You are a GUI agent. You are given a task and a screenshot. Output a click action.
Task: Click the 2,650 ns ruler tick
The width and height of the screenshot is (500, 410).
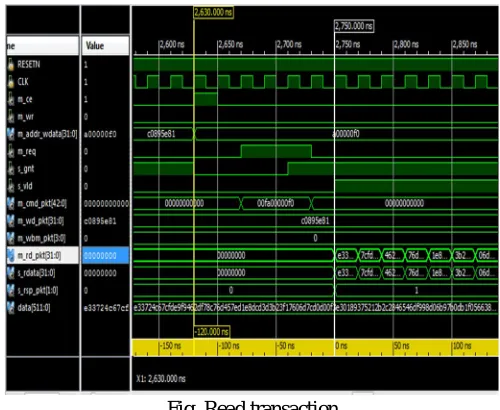click(231, 44)
